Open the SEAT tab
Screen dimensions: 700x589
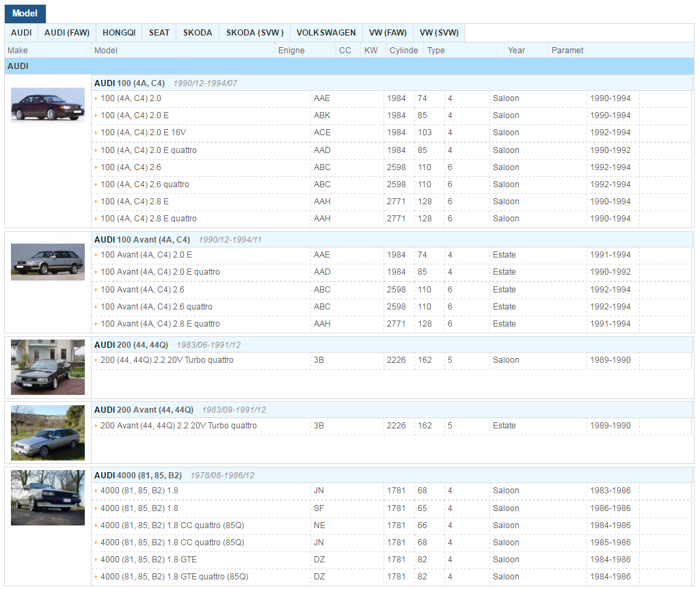pos(159,33)
